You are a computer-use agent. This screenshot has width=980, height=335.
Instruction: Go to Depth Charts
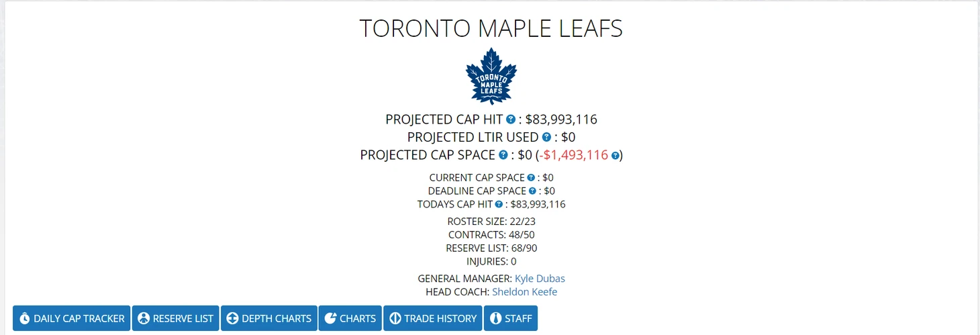pos(269,318)
